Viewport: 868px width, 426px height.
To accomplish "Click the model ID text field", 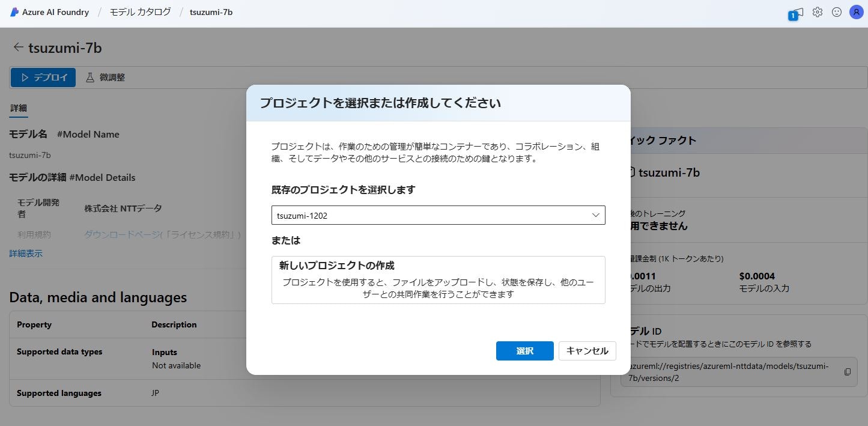I will point(739,372).
